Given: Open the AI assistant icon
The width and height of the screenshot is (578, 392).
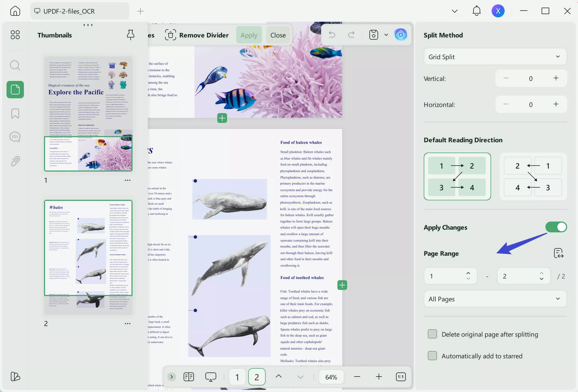Looking at the screenshot, I should (401, 35).
